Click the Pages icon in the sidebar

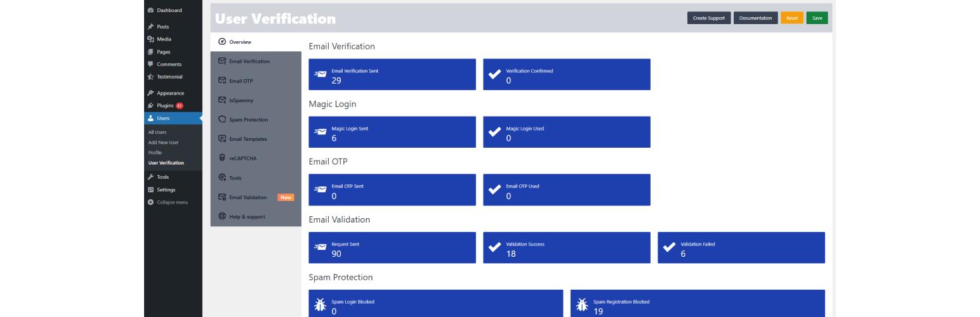(x=150, y=52)
